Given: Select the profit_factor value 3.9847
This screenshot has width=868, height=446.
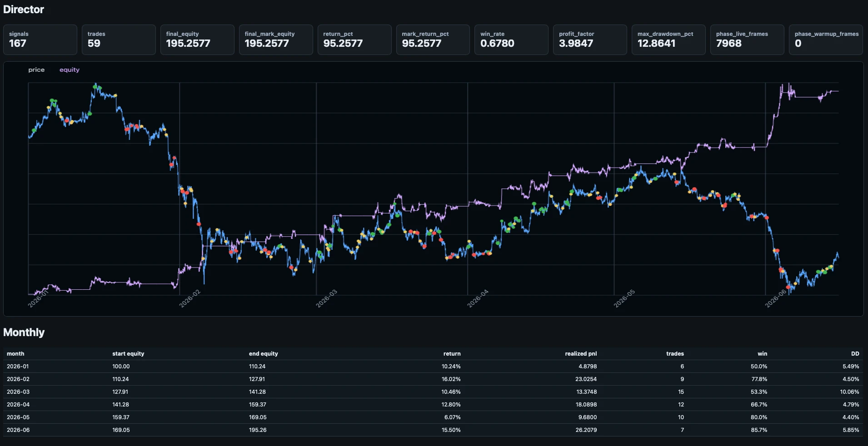Looking at the screenshot, I should [x=576, y=44].
